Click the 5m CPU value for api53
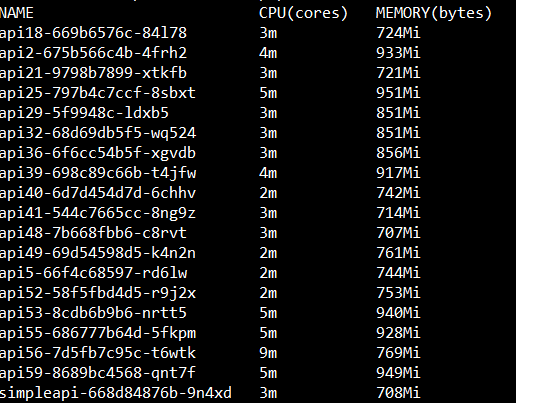 268,313
